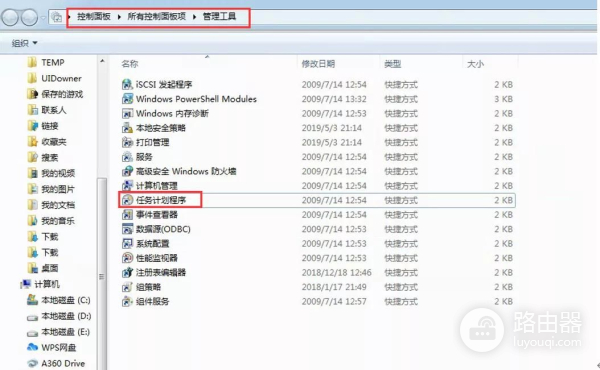Screen dimensions: 600x370
Task: Open 搜索 folder in navigation pane
Action: 43,158
